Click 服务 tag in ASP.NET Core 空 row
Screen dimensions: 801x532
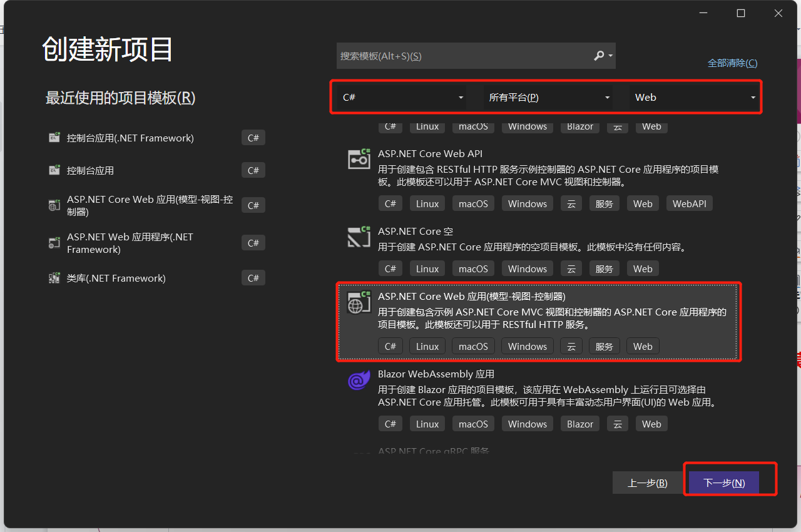[x=605, y=269]
